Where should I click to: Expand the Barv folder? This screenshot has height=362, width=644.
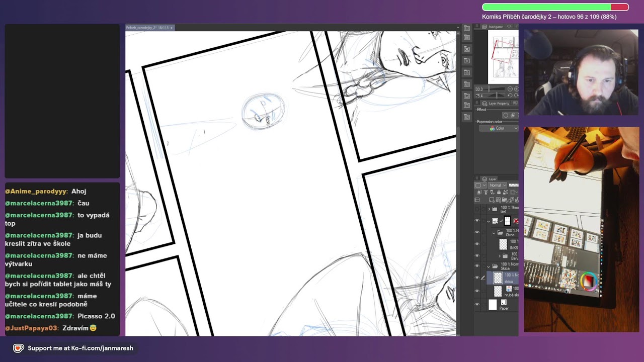tap(499, 256)
